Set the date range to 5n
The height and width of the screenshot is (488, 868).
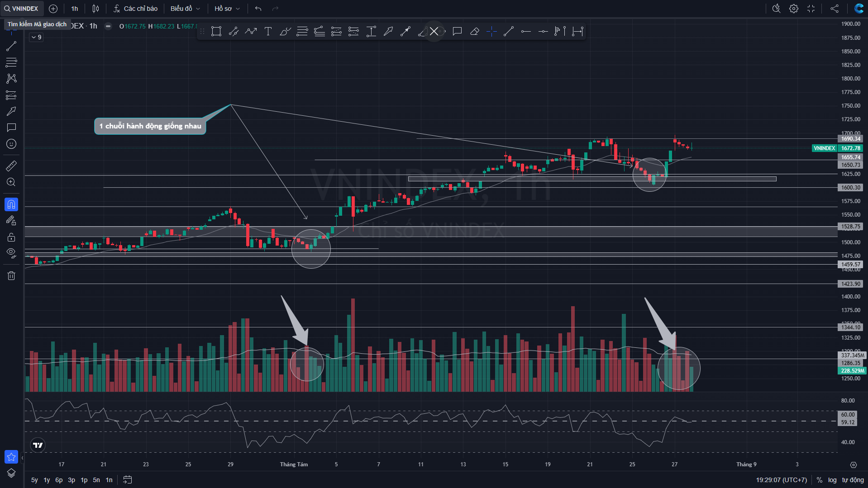pos(96,480)
